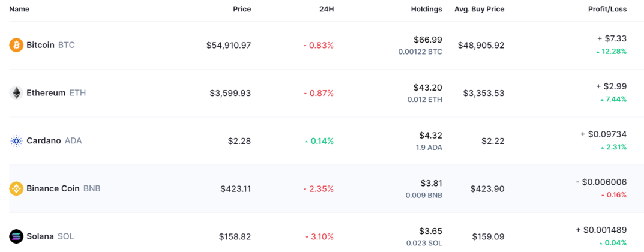The height and width of the screenshot is (252, 644).
Task: Sort by Profit/Loss column header
Action: click(x=607, y=9)
